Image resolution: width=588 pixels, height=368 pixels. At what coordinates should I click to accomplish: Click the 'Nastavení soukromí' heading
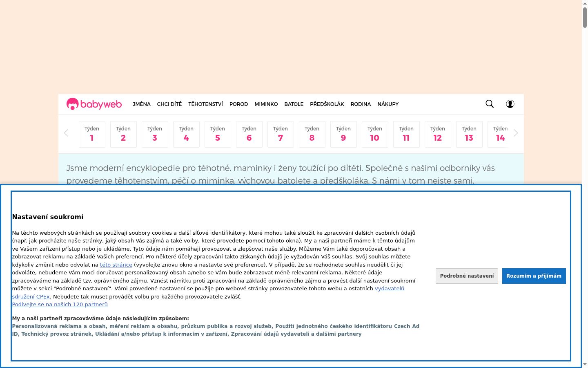[48, 217]
